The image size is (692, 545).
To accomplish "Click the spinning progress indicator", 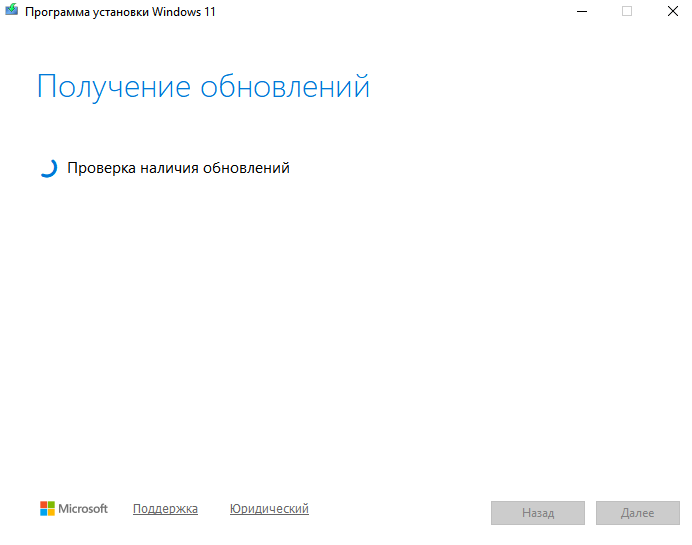I will click(x=48, y=168).
